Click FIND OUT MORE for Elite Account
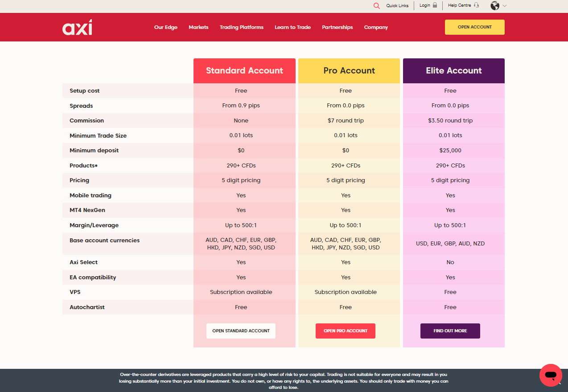The width and height of the screenshot is (568, 392). [450, 331]
